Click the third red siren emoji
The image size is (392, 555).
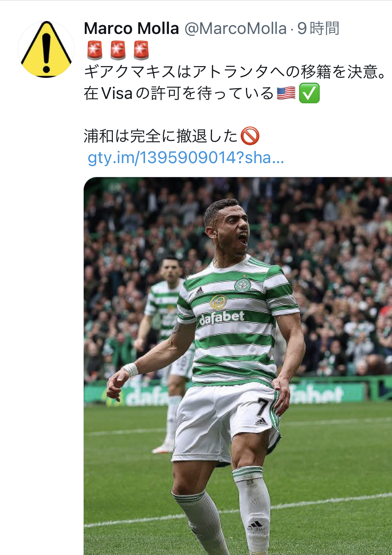(141, 50)
